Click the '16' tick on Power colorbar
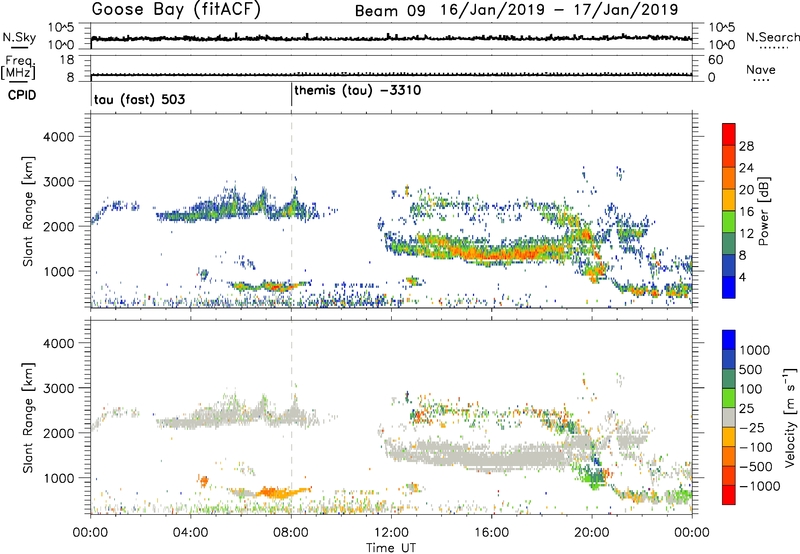This screenshot has width=800, height=554. 746,211
